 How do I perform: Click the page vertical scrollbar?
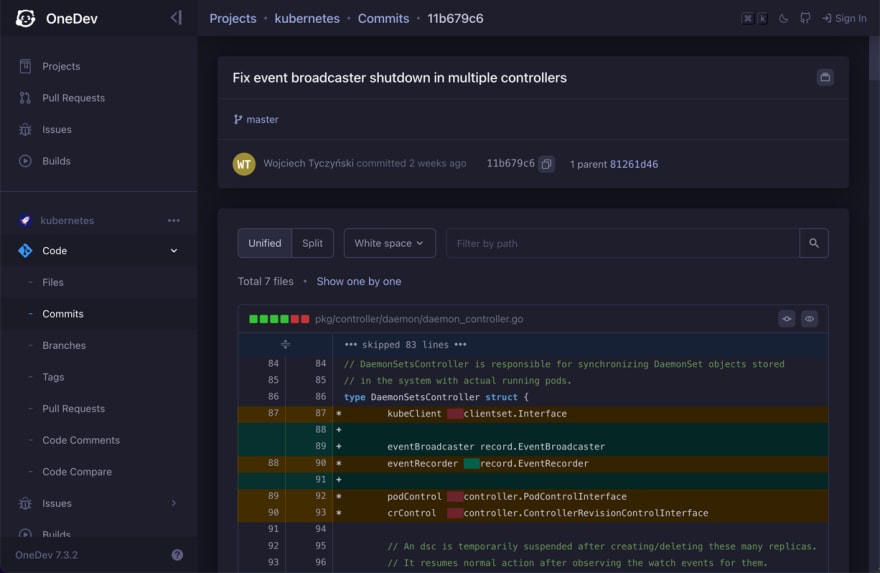874,59
